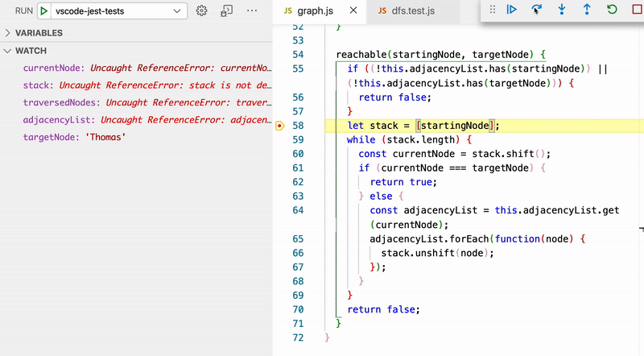The height and width of the screenshot is (356, 644).
Task: Click line number 72 in gutter
Action: click(298, 338)
